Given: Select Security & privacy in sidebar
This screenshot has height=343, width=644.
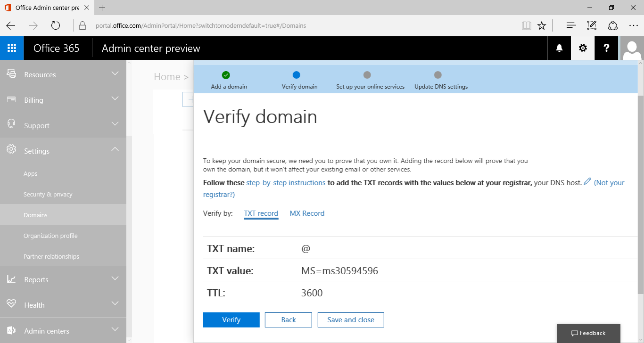Looking at the screenshot, I should pos(48,194).
